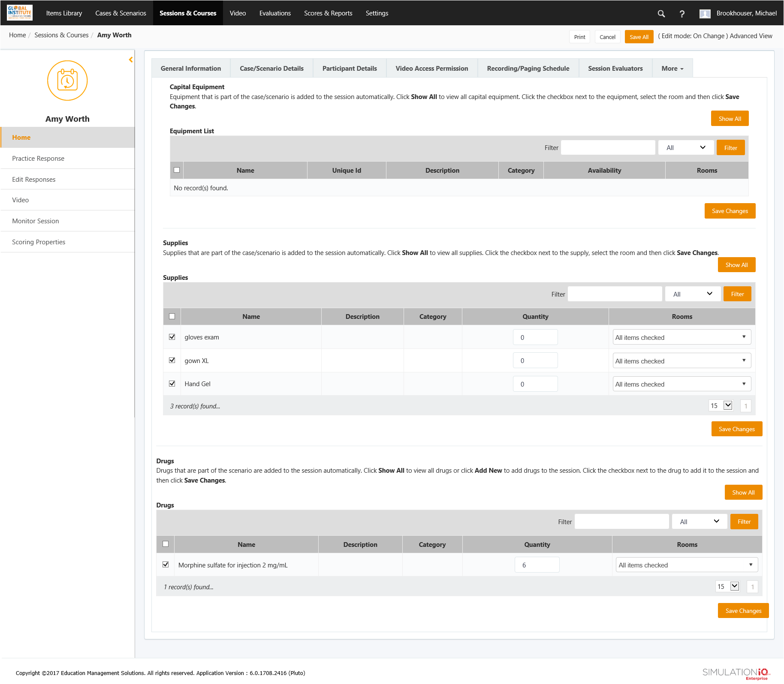Open the Rooms dropdown for gown XL
The height and width of the screenshot is (684, 784).
coord(681,361)
